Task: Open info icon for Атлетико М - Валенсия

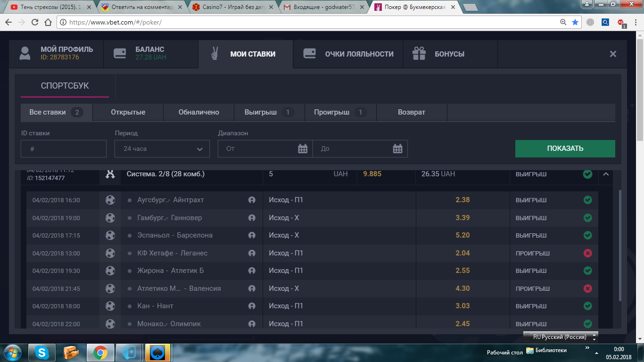Action: [x=252, y=288]
